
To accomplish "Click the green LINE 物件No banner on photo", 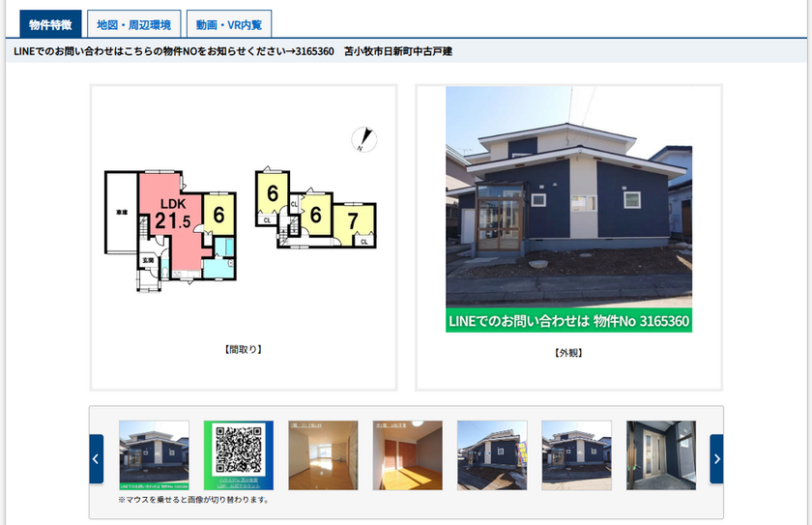I will click(568, 321).
